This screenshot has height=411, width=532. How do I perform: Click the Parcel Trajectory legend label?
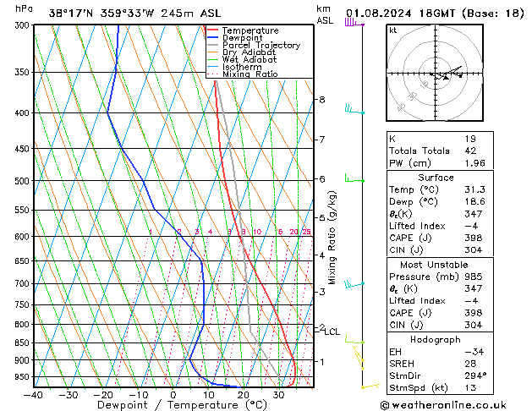pyautogui.click(x=261, y=45)
